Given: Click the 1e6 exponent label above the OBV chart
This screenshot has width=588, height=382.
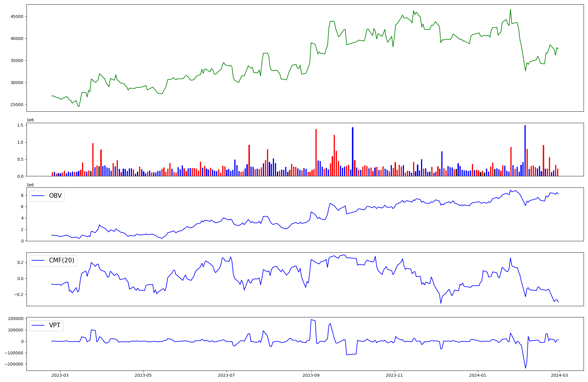Looking at the screenshot, I should [x=30, y=185].
